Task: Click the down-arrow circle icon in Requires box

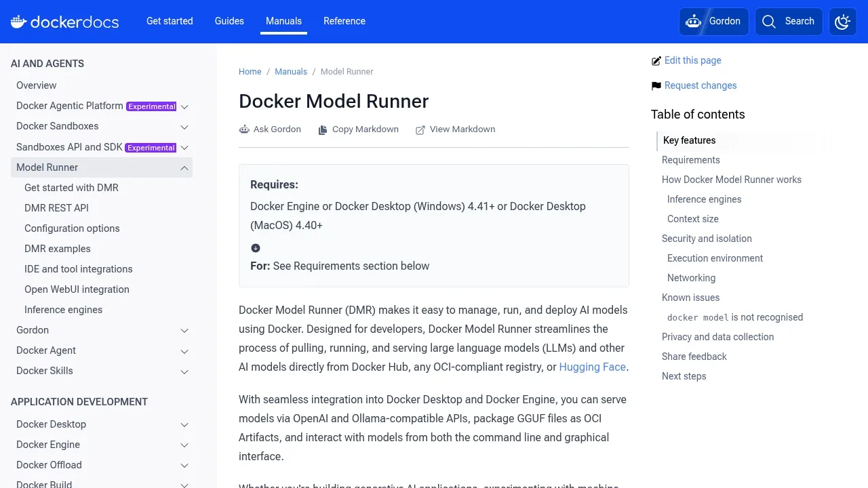Action: (256, 248)
